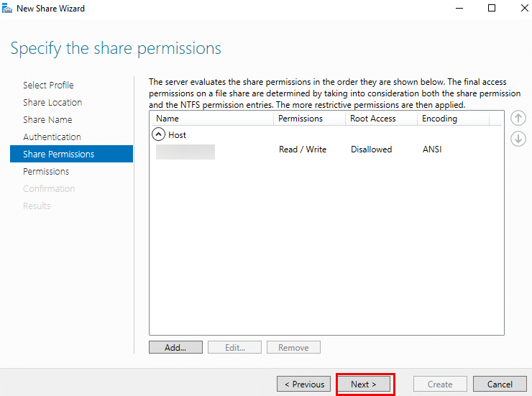532x396 pixels.
Task: Move permission entry down with arrow icon
Action: click(x=518, y=139)
